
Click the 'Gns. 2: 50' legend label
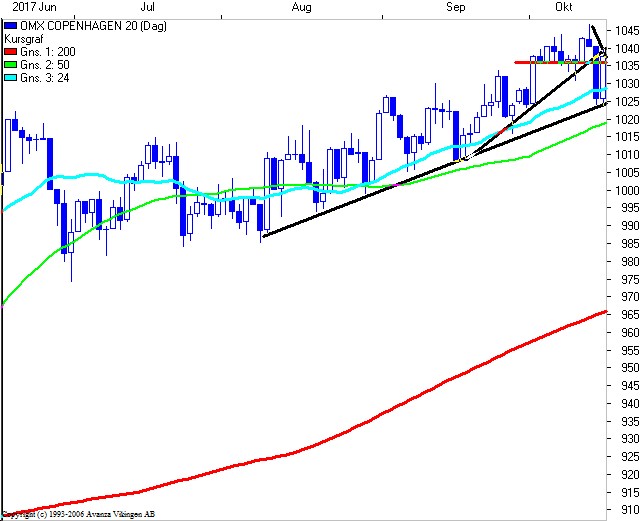point(45,65)
